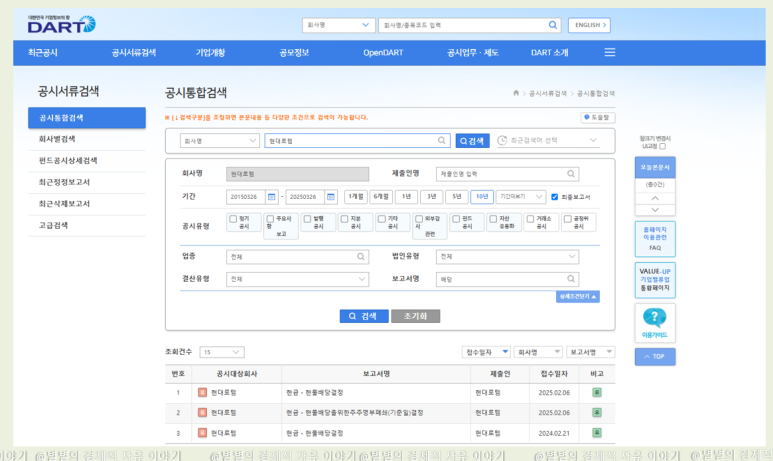Open the hamburger menu in the navigation bar
The width and height of the screenshot is (773, 461).
tap(610, 52)
